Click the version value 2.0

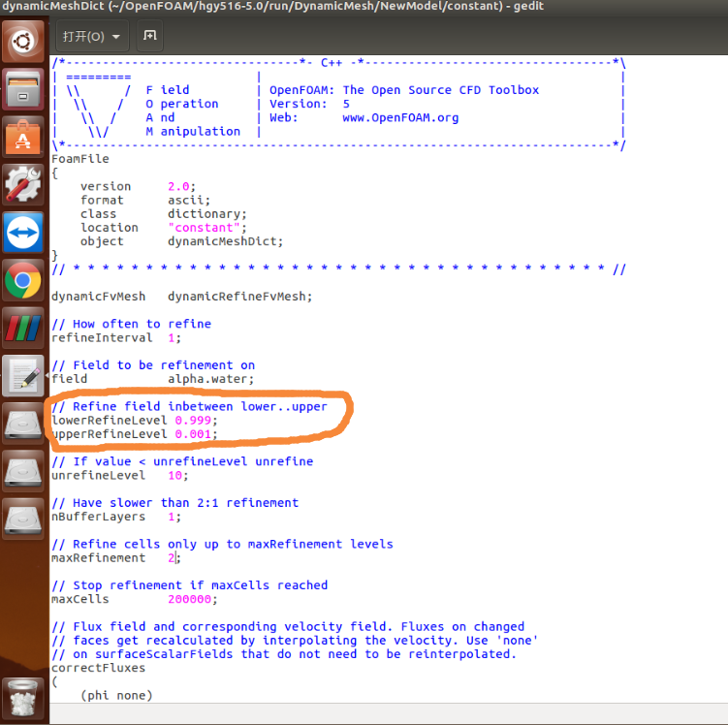(178, 187)
